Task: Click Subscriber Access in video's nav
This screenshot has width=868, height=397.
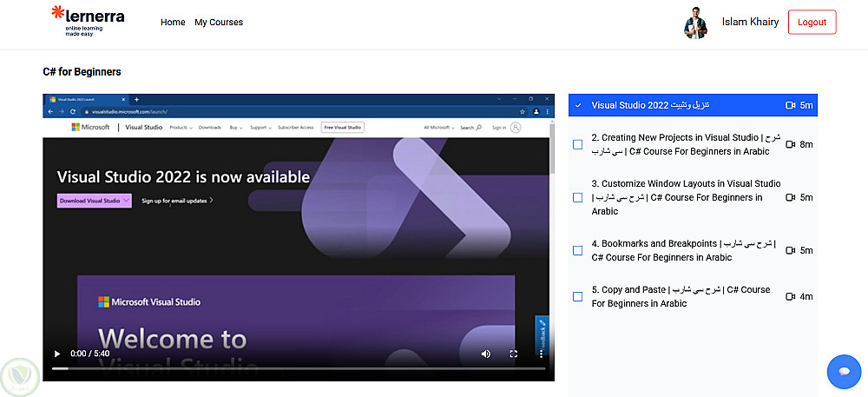Action: pyautogui.click(x=296, y=128)
